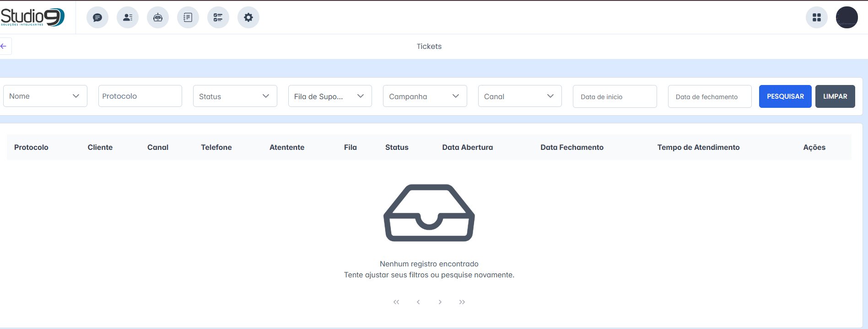The image size is (868, 329).
Task: Open the apps grid menu
Action: coord(817,17)
